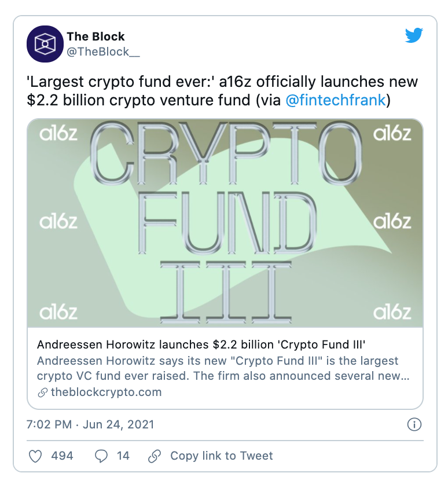The width and height of the screenshot is (448, 484).
Task: Open The Block display name
Action: click(x=96, y=38)
